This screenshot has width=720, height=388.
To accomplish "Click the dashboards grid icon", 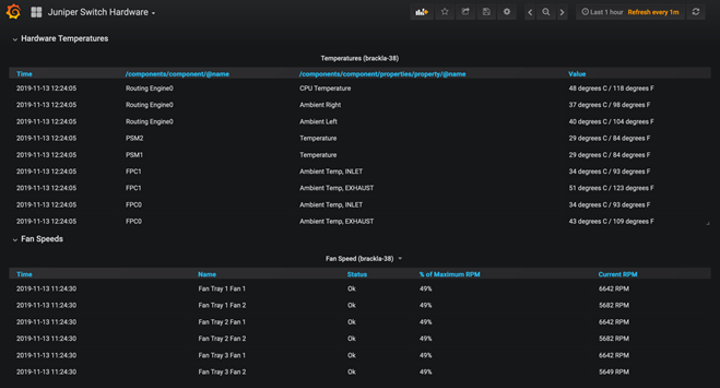I will 36,12.
